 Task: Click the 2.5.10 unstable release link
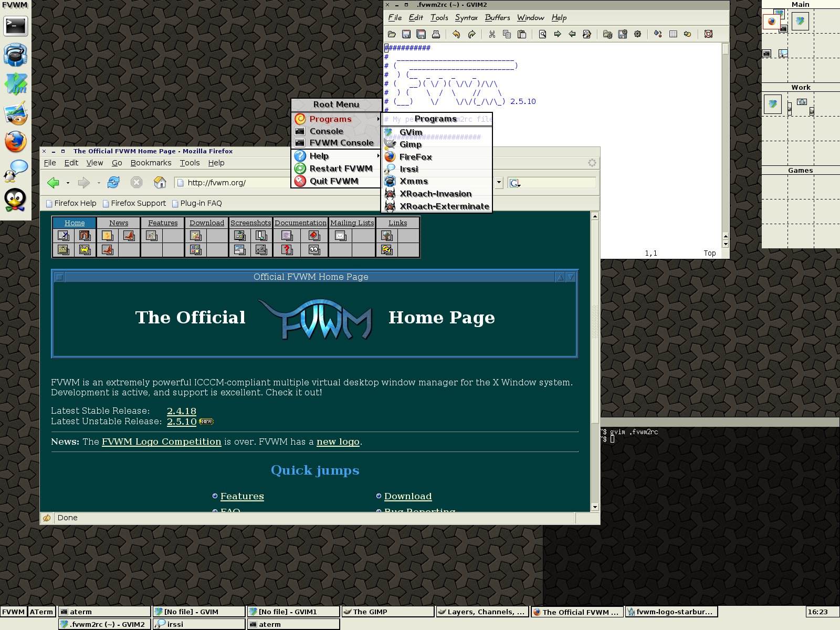(x=182, y=422)
